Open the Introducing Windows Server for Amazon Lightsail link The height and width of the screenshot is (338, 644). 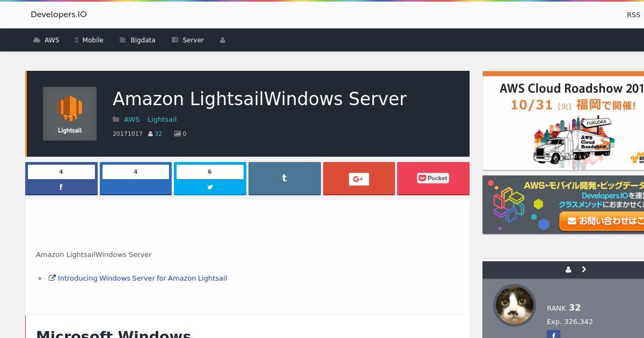coord(142,278)
